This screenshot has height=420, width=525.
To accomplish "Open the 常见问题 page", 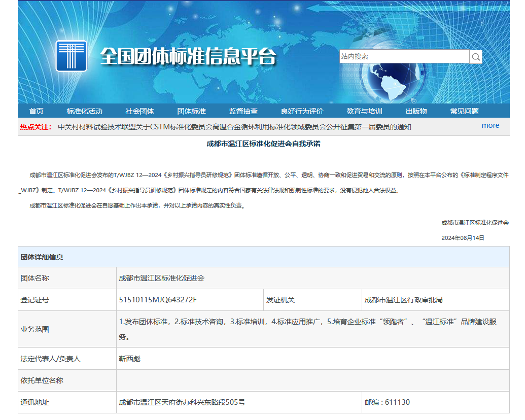I will [465, 111].
